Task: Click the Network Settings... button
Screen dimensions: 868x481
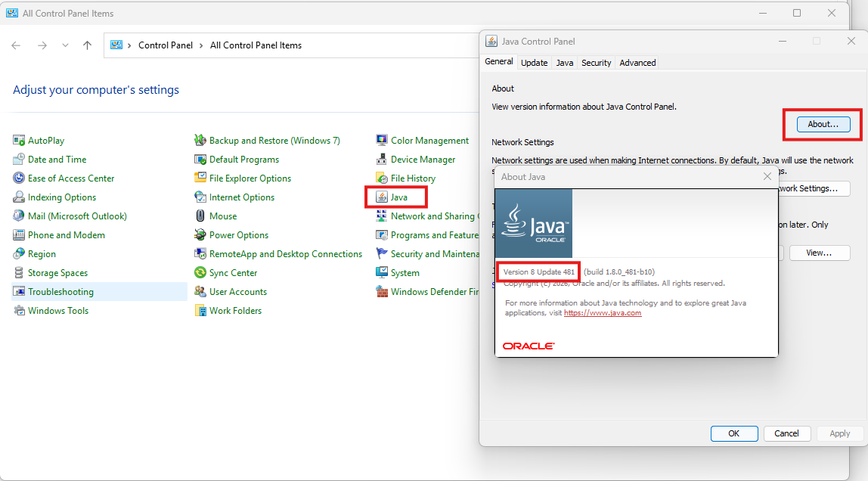Action: coord(814,189)
